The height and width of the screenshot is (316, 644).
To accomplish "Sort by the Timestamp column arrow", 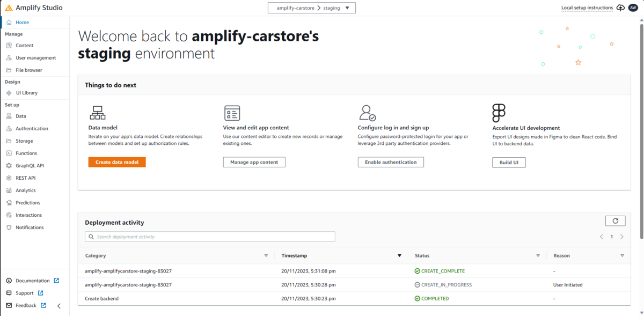I will 399,256.
